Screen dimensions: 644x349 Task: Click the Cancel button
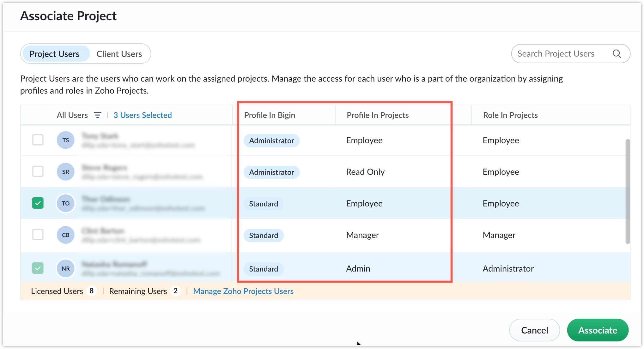tap(534, 330)
